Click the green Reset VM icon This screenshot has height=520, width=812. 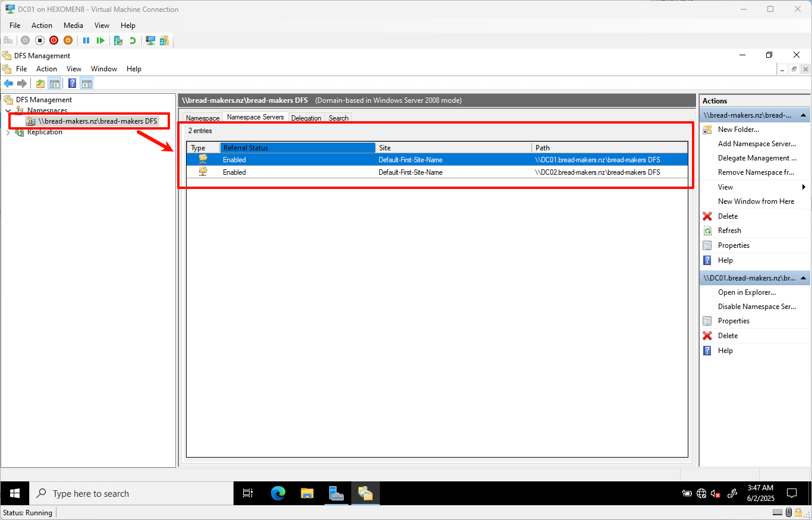point(100,40)
